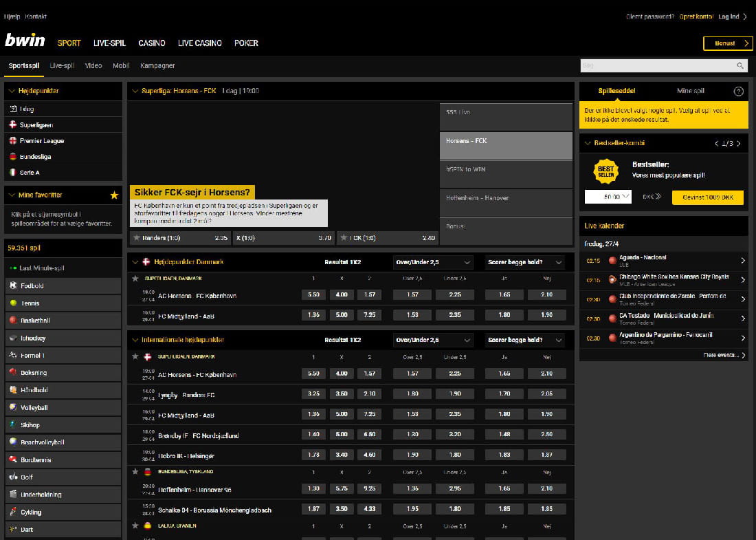Viewport: 756px width, 540px height.
Task: Click the Tennis ball icon
Action: (x=14, y=303)
